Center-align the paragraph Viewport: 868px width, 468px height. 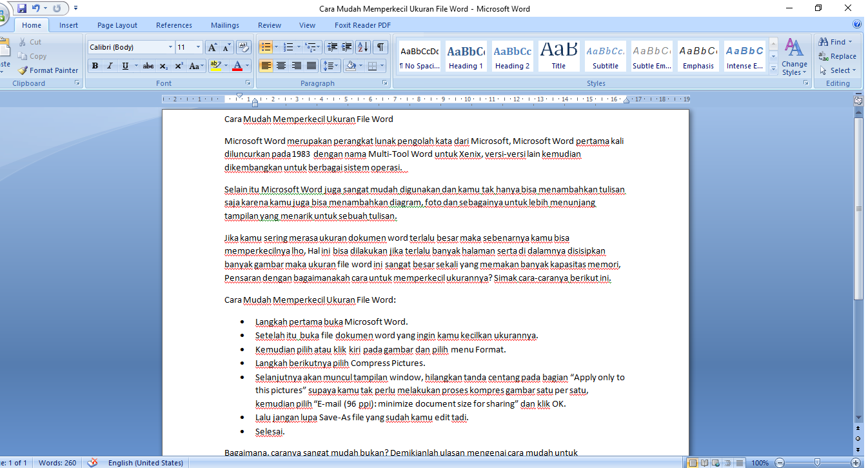281,66
